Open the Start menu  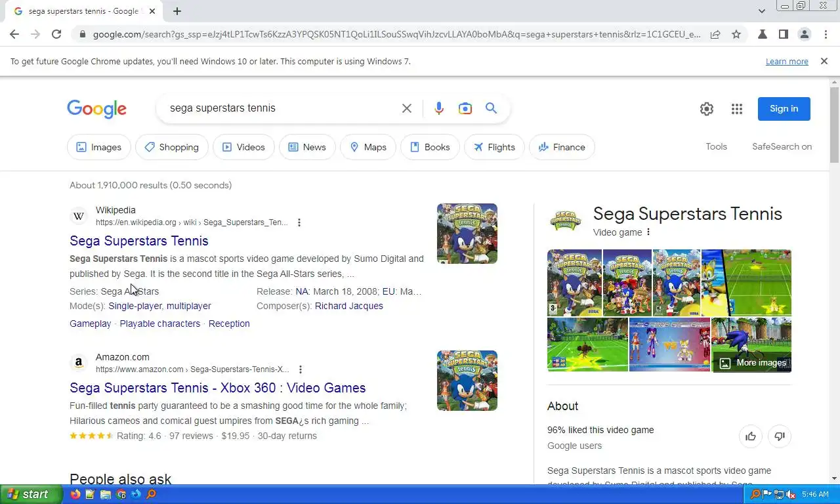pyautogui.click(x=31, y=494)
